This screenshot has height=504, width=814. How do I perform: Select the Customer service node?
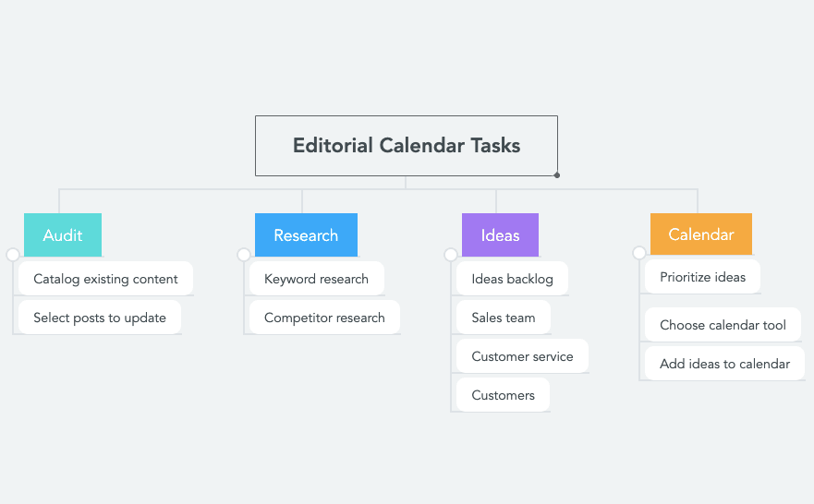[522, 356]
